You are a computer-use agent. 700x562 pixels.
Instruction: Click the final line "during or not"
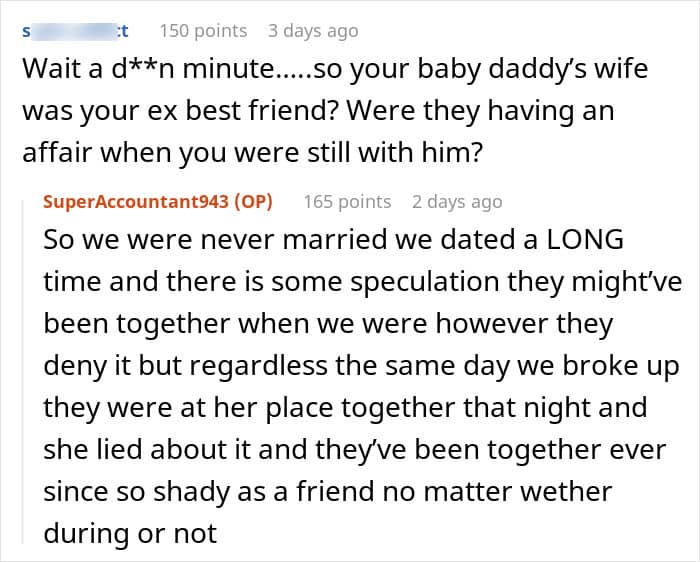(x=130, y=534)
